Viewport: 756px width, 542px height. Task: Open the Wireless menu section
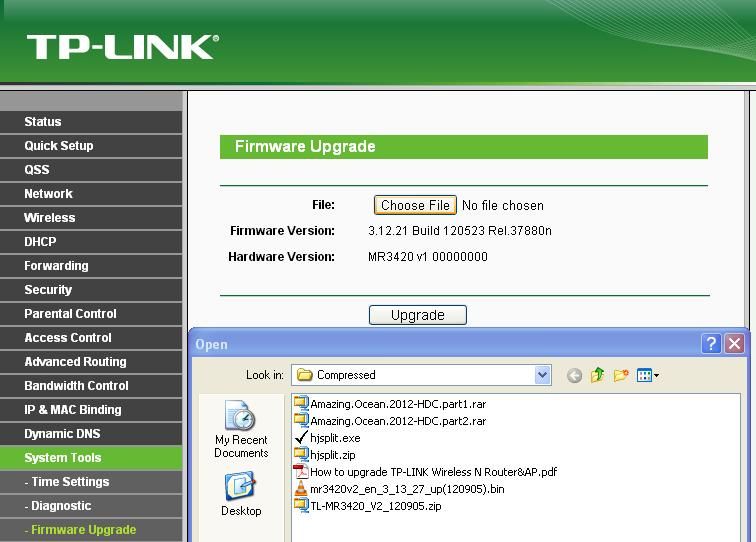click(x=50, y=218)
